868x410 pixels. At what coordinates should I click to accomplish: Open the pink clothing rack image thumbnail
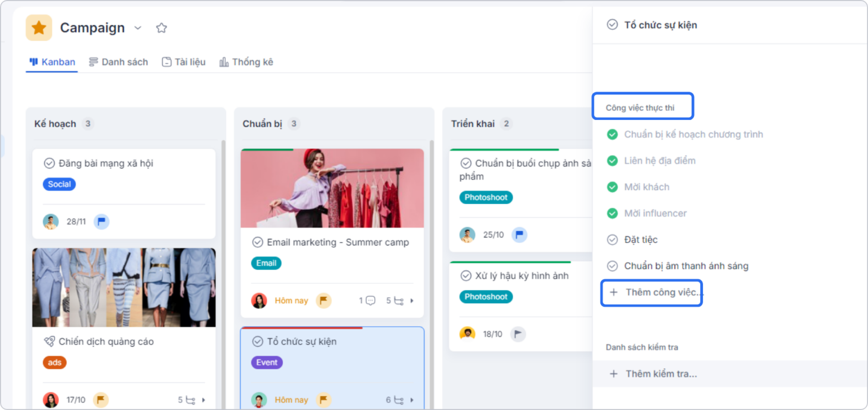(x=332, y=188)
